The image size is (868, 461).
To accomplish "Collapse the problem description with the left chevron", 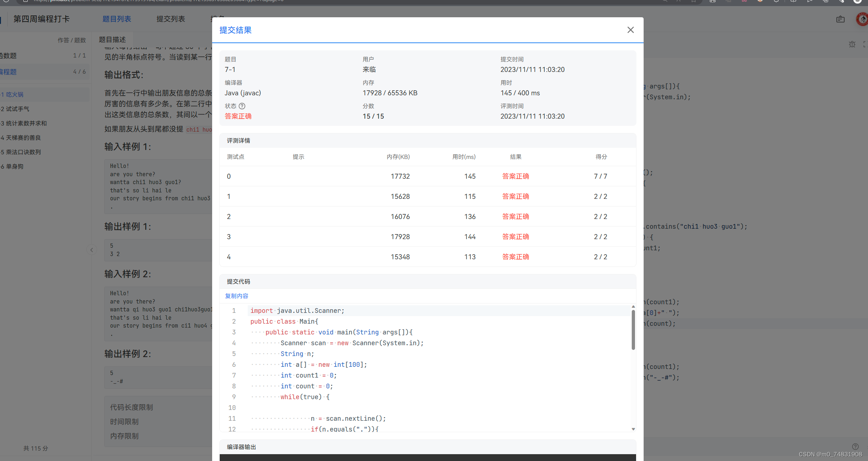I will [92, 250].
